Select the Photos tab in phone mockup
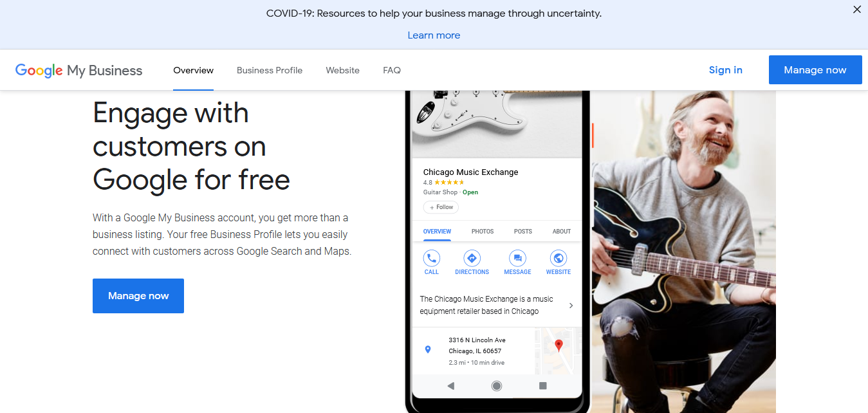 pyautogui.click(x=483, y=232)
